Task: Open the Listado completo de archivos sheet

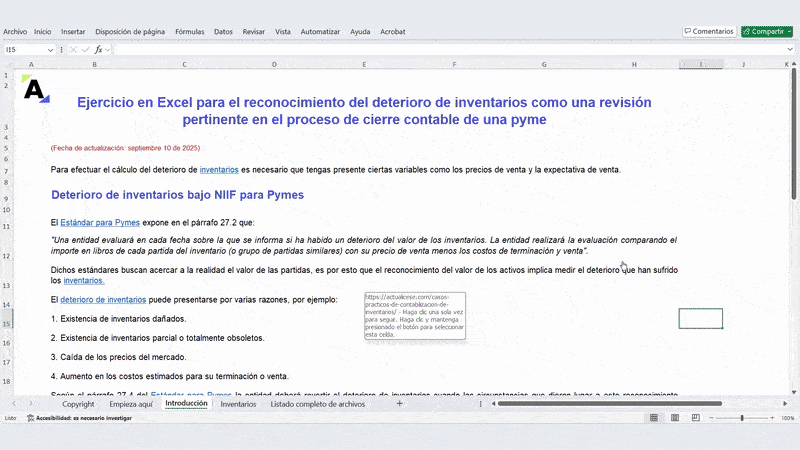Action: (x=317, y=404)
